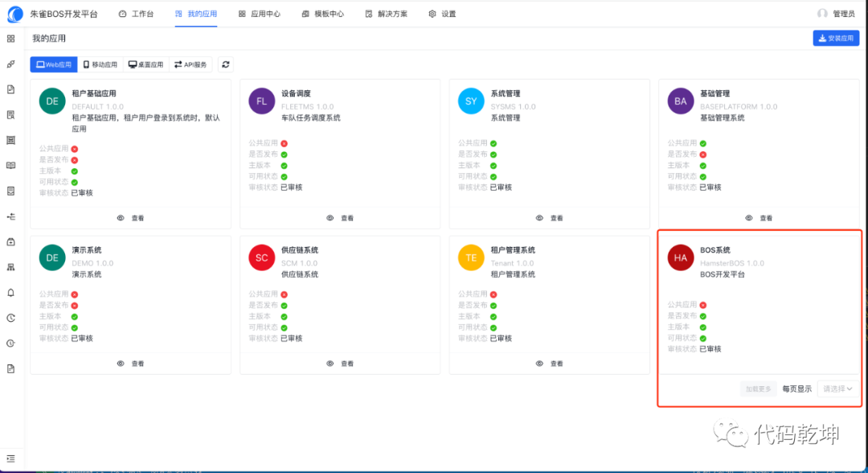The image size is (868, 473).
Task: Open 应用中心 in the top navigation
Action: point(260,14)
